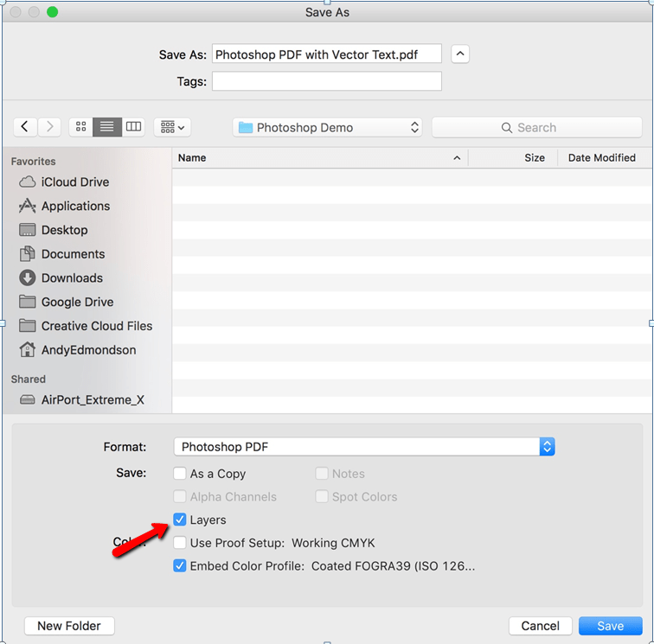The image size is (654, 644).
Task: Collapse the dialog with the chevron-up button
Action: click(x=460, y=54)
